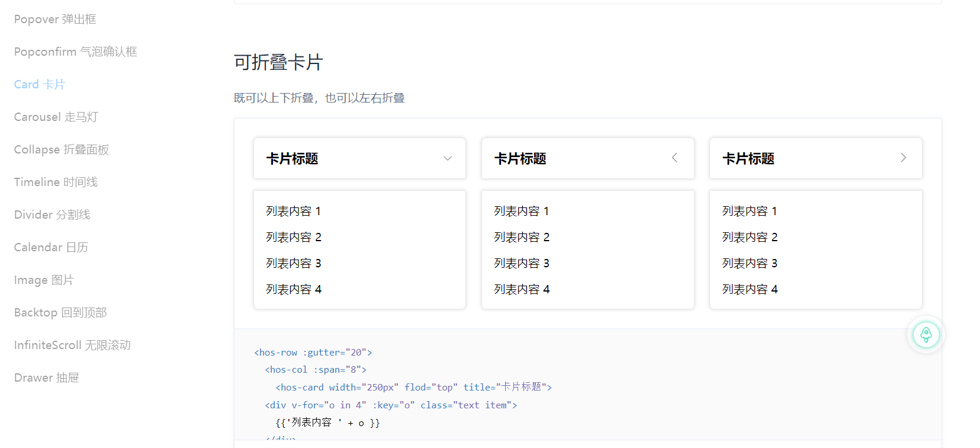Image resolution: width=980 pixels, height=448 pixels.
Task: Click second card's 卡片标题 title
Action: tap(520, 159)
